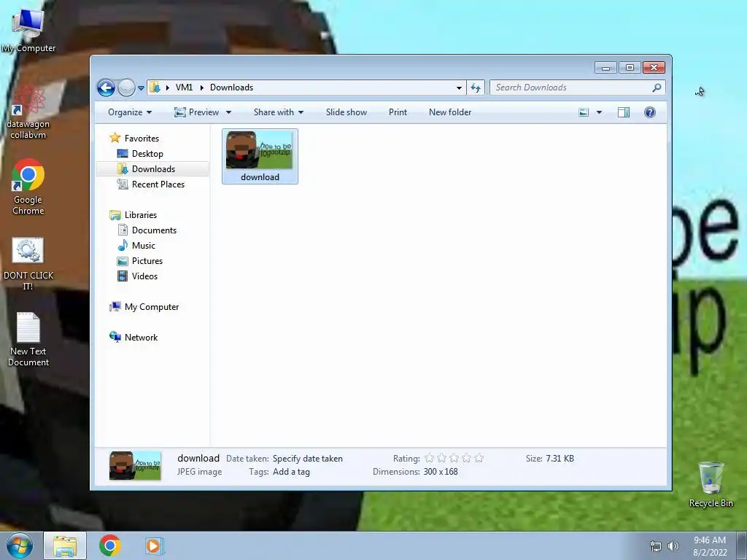Click the search magnifier icon
747x560 pixels.
[x=657, y=87]
